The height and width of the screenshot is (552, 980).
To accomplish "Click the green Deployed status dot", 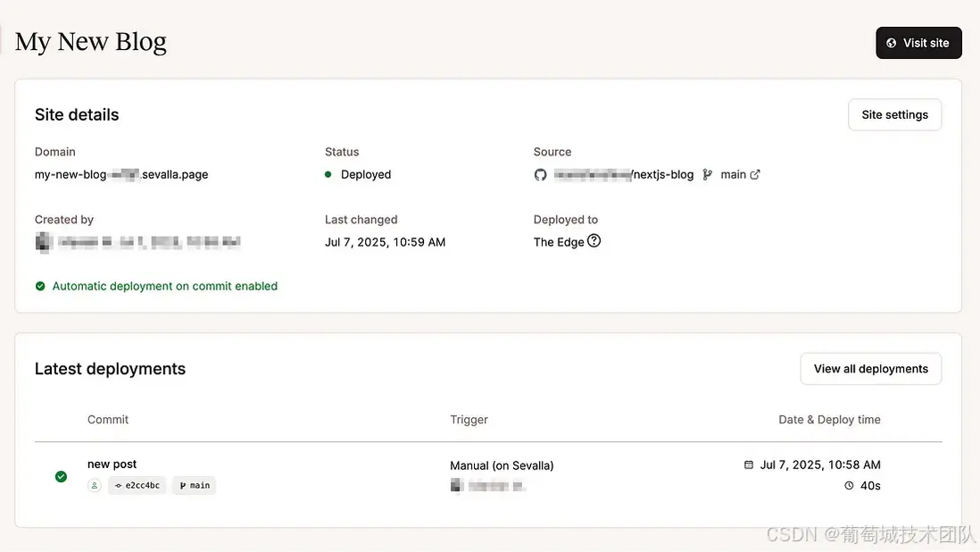I will [x=328, y=175].
